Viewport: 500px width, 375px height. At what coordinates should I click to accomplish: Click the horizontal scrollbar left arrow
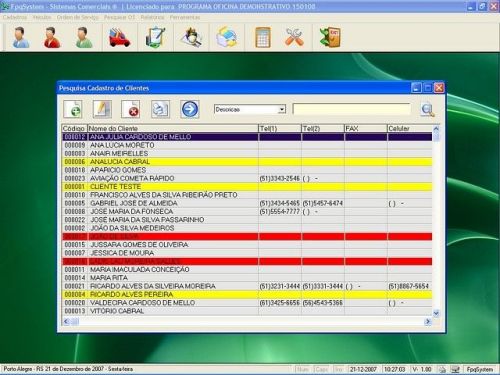66,321
